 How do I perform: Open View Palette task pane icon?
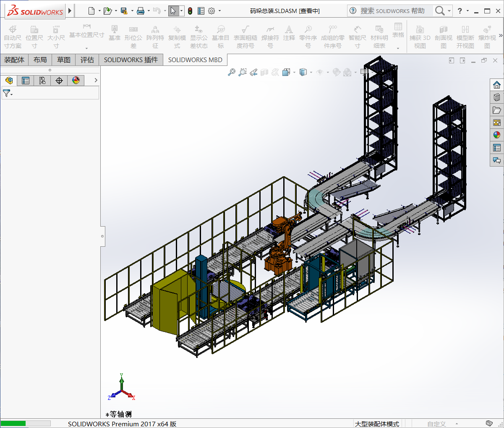point(497,123)
